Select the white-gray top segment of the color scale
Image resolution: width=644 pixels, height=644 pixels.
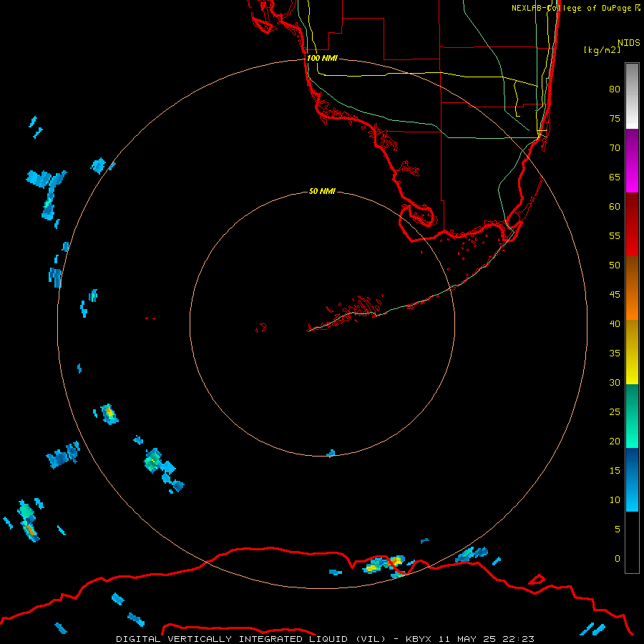632,96
